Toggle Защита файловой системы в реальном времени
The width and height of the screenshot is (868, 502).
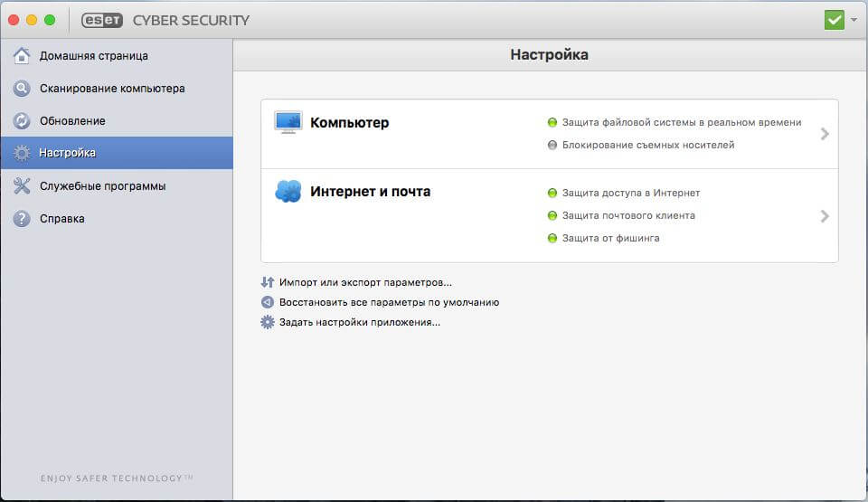point(552,122)
